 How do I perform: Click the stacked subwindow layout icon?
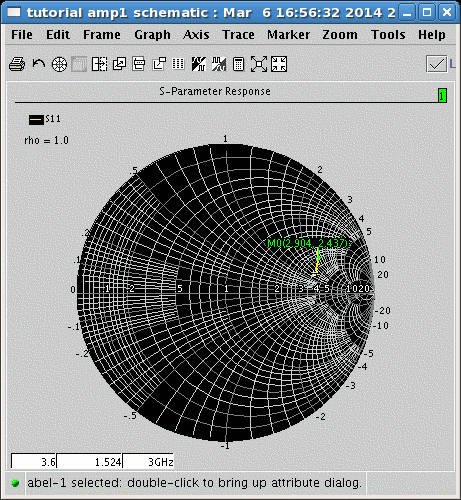click(x=139, y=64)
